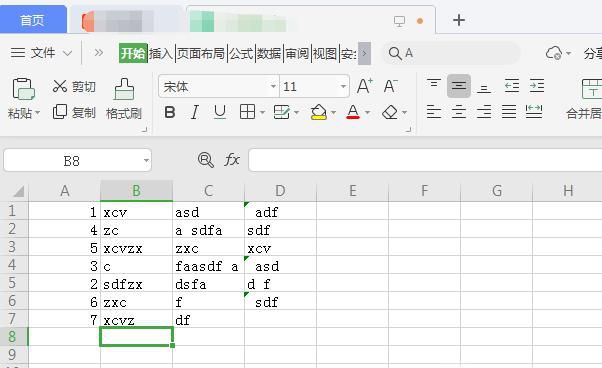Image resolution: width=602 pixels, height=368 pixels.
Task: Center text horizontally
Action: (459, 112)
